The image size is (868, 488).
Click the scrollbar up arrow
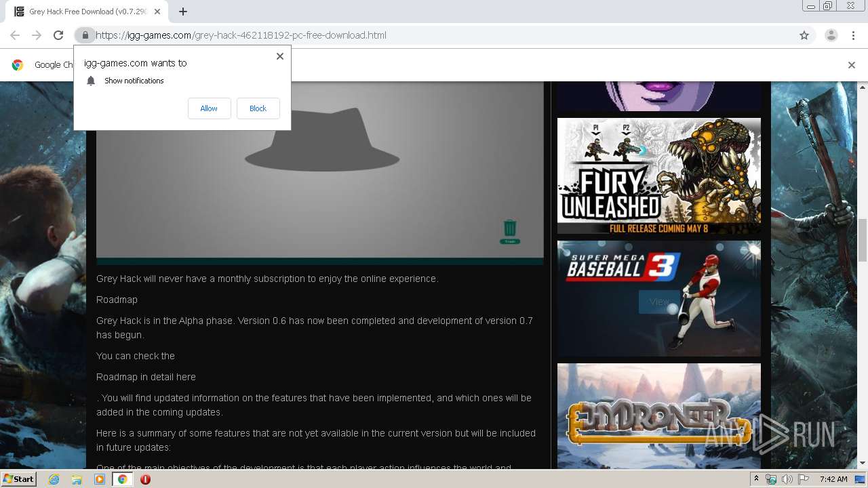(863, 87)
